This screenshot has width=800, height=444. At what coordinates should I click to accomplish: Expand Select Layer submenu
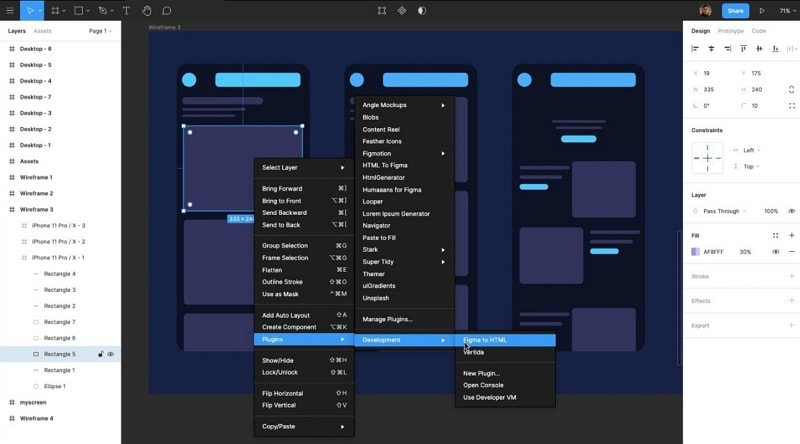pyautogui.click(x=304, y=167)
